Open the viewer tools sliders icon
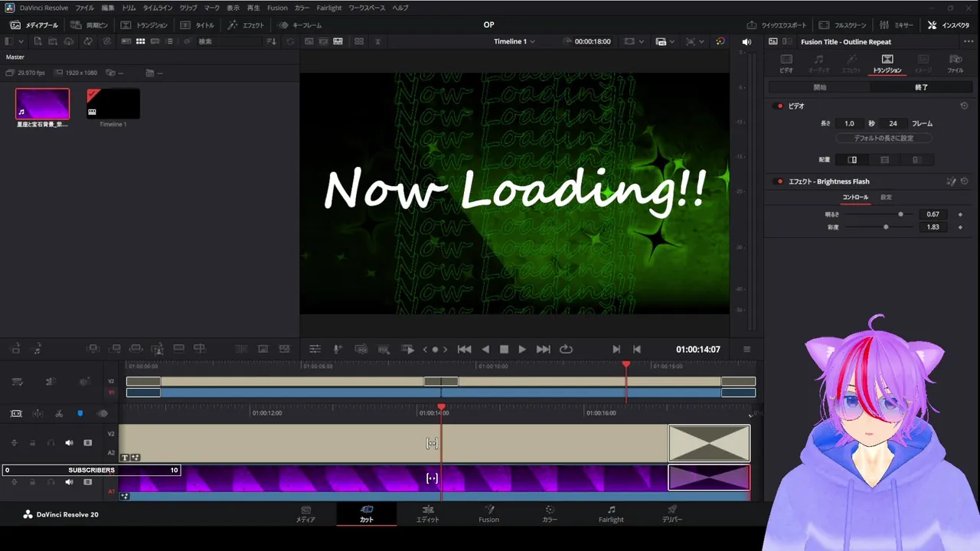Image resolution: width=980 pixels, height=551 pixels. coord(315,349)
